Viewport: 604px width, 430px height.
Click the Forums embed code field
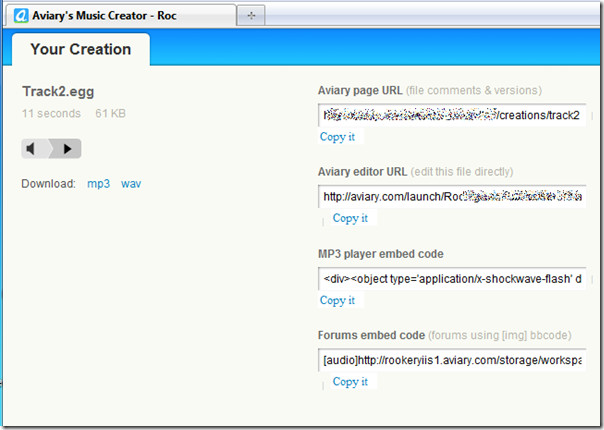[452, 360]
